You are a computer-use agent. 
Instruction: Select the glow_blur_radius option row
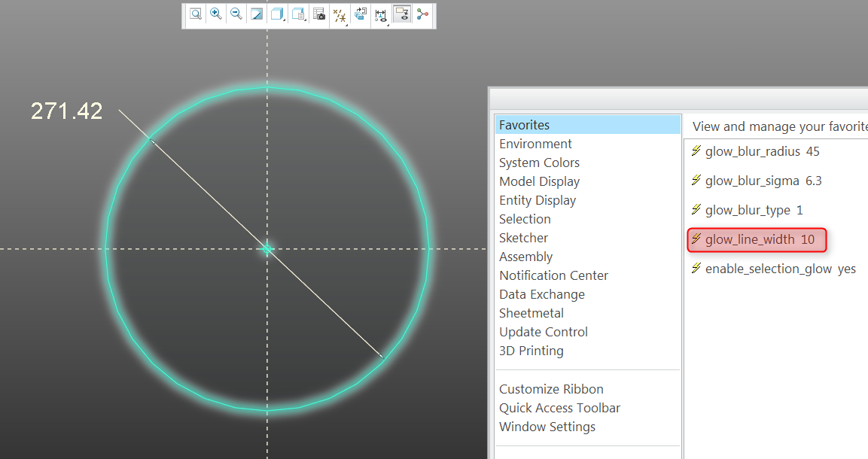[755, 151]
